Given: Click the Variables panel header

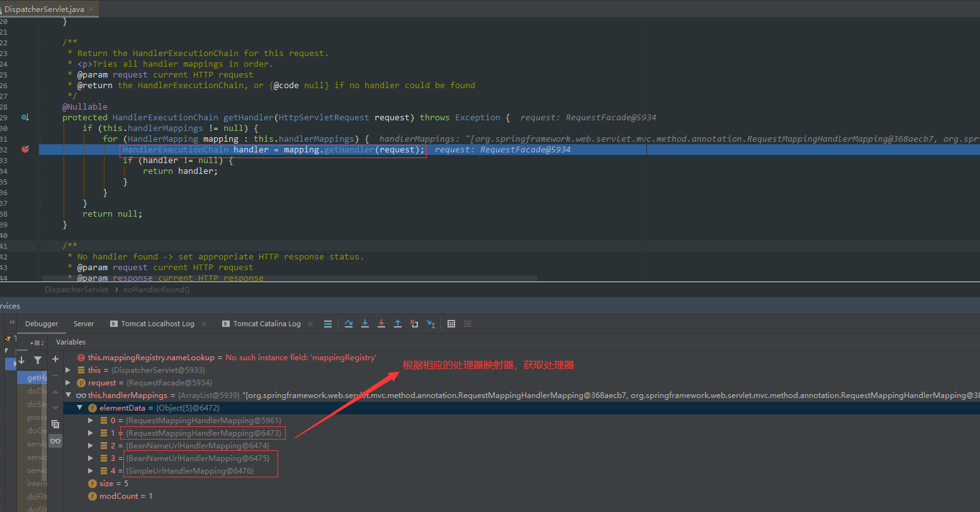Looking at the screenshot, I should click(x=70, y=342).
